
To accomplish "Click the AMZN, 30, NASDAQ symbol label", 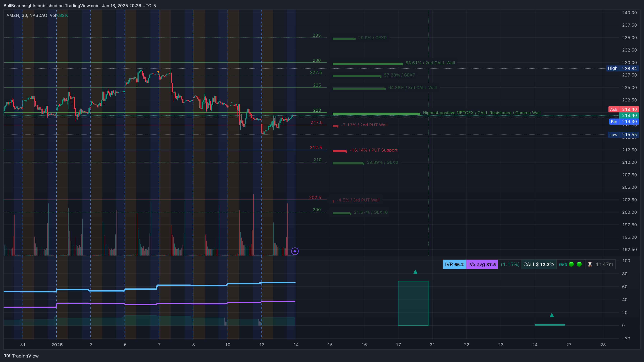I will [x=27, y=15].
